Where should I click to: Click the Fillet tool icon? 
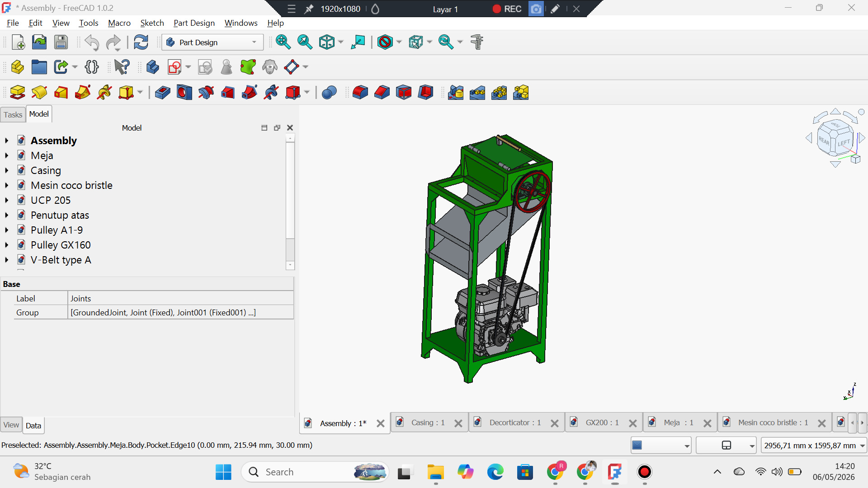(360, 93)
